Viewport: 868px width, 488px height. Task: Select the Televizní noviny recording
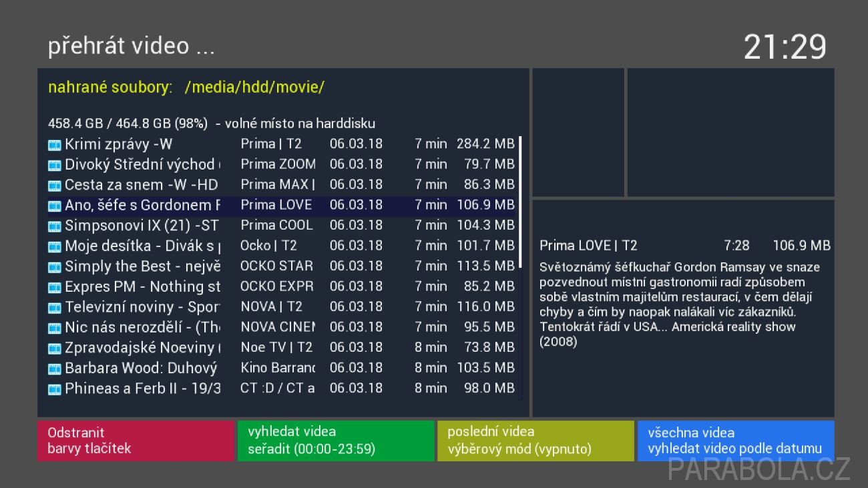(282, 306)
